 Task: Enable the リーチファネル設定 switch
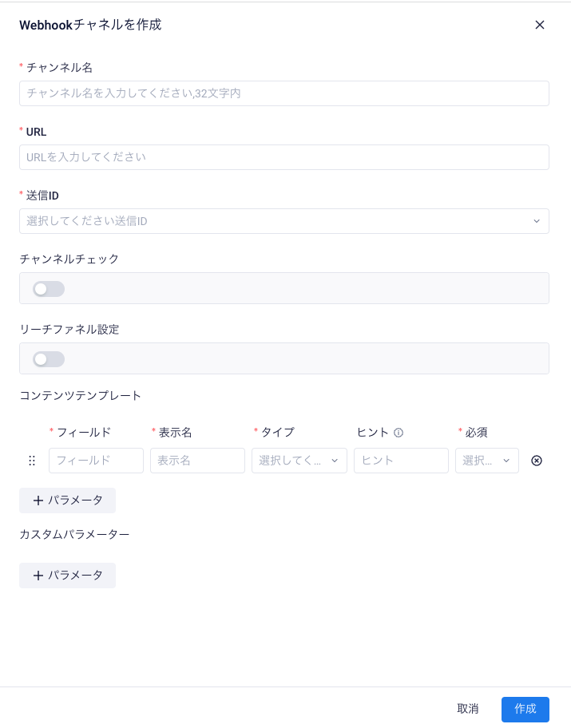point(49,359)
